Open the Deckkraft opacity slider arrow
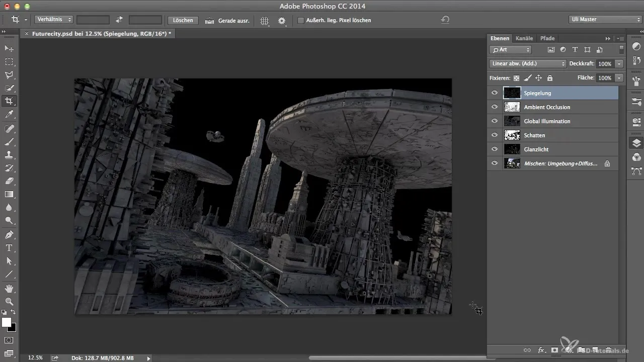 click(619, 64)
